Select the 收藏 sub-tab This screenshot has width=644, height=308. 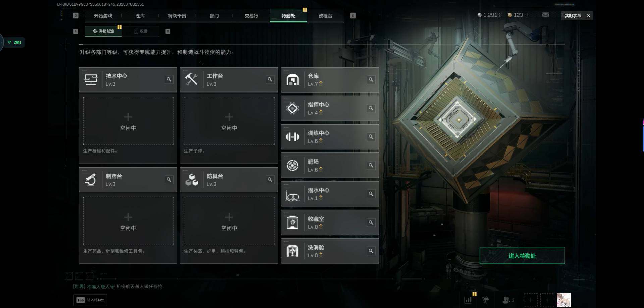pyautogui.click(x=141, y=31)
